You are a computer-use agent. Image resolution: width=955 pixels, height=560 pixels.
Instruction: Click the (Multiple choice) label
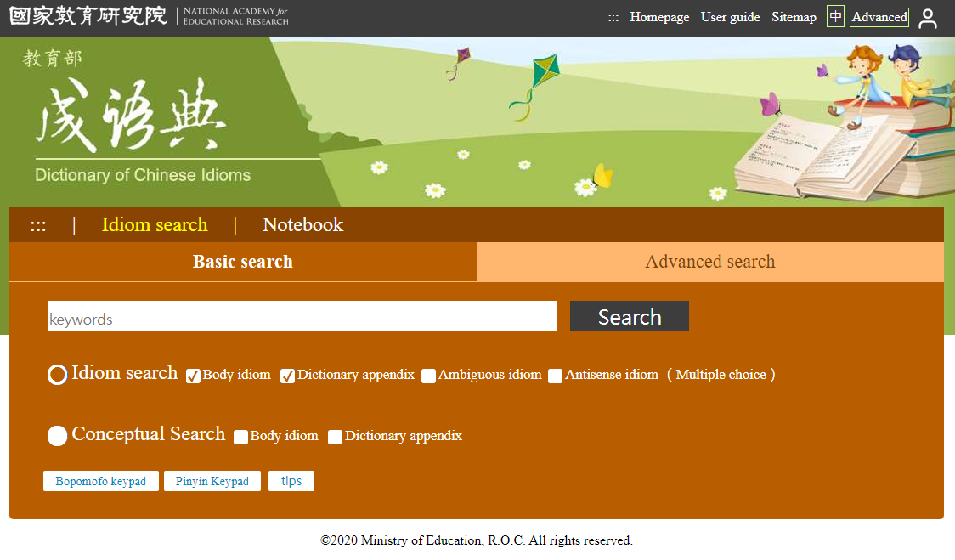click(x=720, y=374)
